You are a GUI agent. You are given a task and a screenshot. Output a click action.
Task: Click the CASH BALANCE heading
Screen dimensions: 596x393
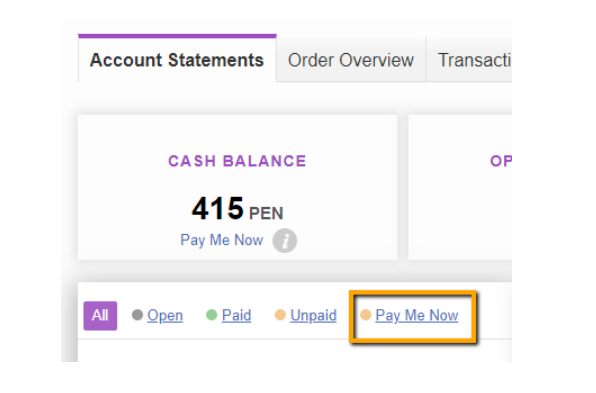pos(237,161)
